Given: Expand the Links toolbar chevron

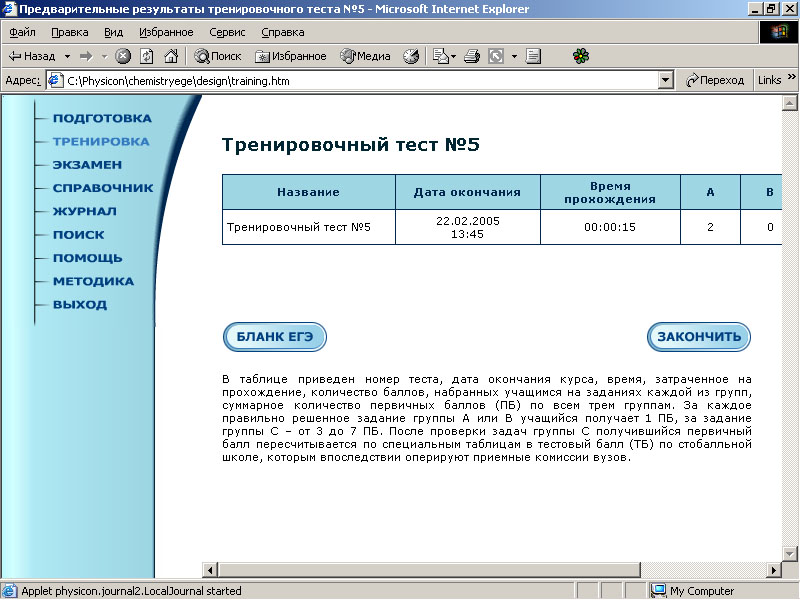Looking at the screenshot, I should (x=792, y=77).
